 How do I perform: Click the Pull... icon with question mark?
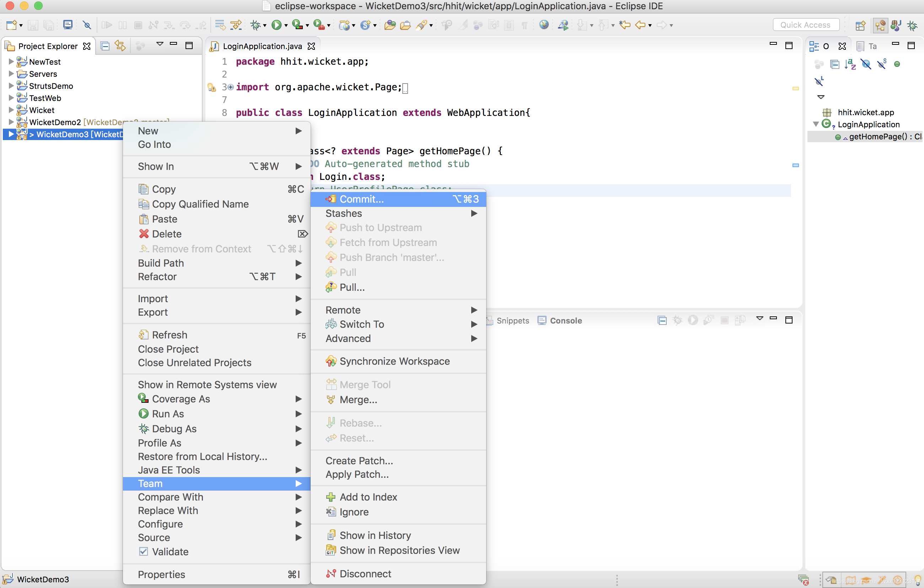(331, 287)
